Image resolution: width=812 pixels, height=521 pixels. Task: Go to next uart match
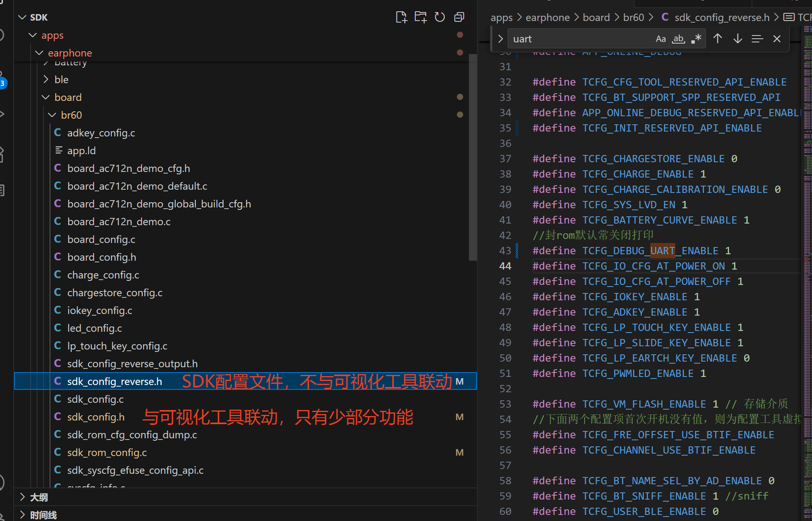[x=738, y=39]
